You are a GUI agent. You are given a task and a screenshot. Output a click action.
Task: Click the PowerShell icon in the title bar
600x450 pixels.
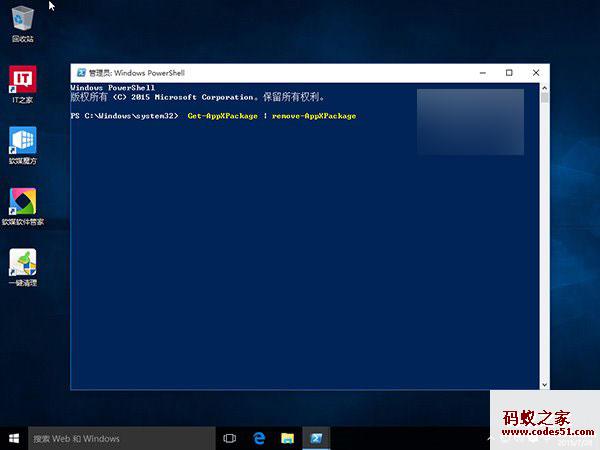80,73
